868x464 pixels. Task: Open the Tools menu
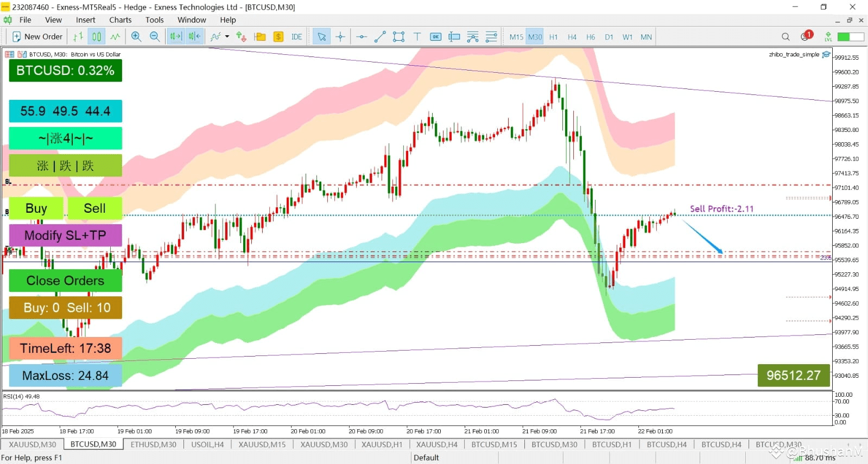(154, 20)
